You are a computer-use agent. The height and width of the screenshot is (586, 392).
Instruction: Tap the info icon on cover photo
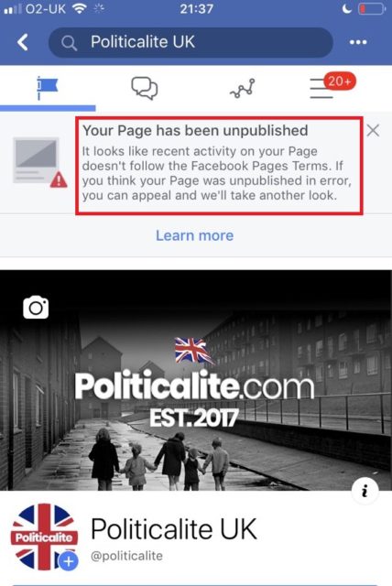coord(365,491)
